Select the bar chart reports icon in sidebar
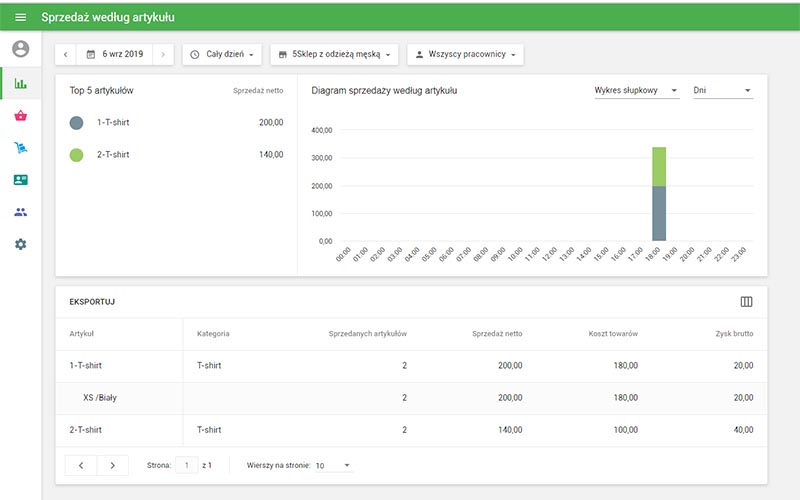 (x=20, y=83)
